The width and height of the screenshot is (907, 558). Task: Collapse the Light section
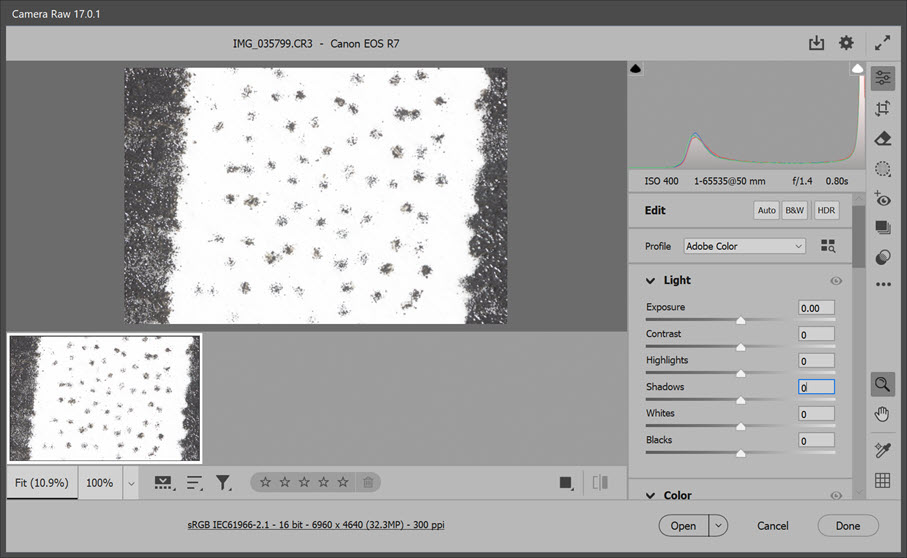coord(651,280)
